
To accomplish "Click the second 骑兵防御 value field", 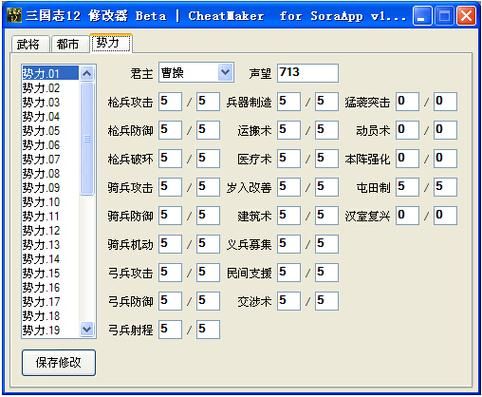I will coord(208,215).
